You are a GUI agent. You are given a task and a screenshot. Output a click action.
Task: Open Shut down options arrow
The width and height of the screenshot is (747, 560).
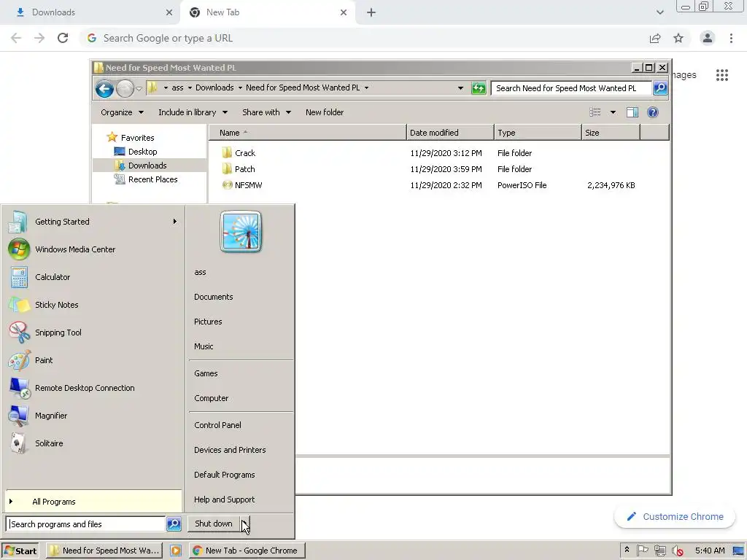click(x=244, y=524)
